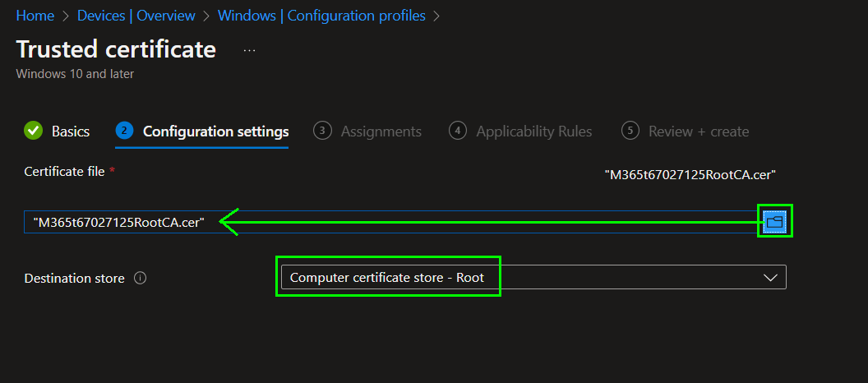This screenshot has height=383, width=868.
Task: Click the step 4 circle icon
Action: point(458,131)
